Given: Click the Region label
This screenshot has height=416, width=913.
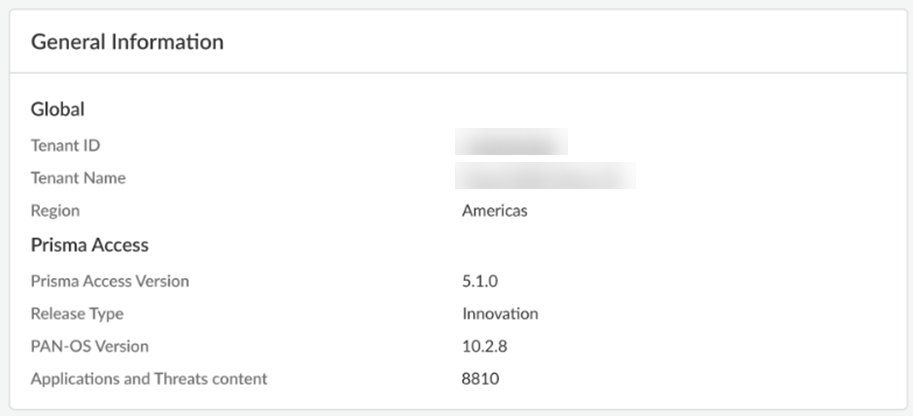Looking at the screenshot, I should click(x=55, y=211).
